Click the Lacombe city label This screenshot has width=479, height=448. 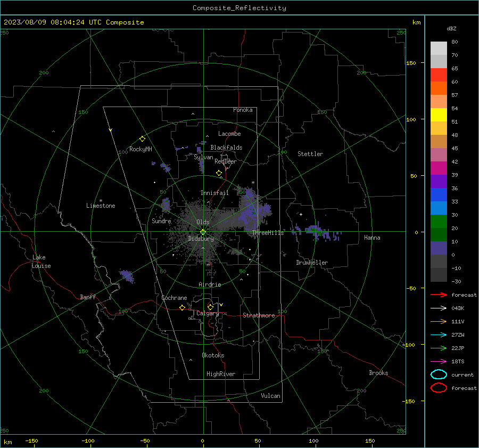tap(229, 134)
